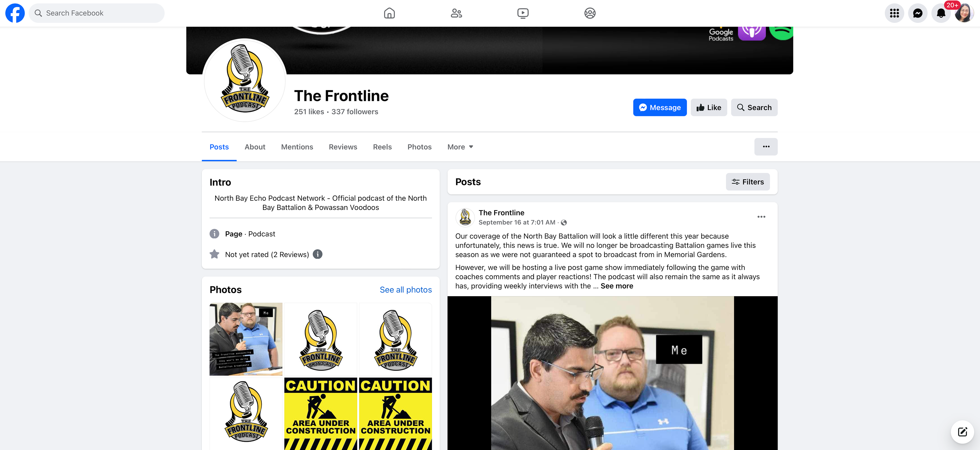Screen dimensions: 980x450
Task: Switch to the About tab
Action: pyautogui.click(x=254, y=147)
